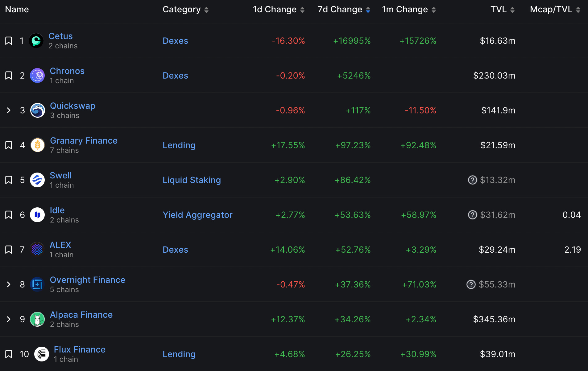
Task: Select Quickswap 1m change -11.50%
Action: (x=421, y=110)
